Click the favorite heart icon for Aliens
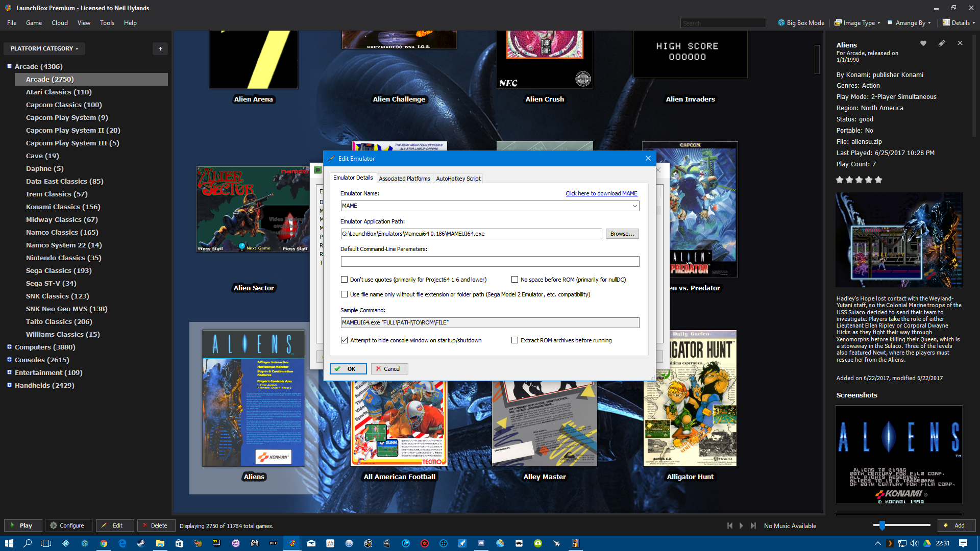Viewport: 980px width, 551px height. (923, 43)
